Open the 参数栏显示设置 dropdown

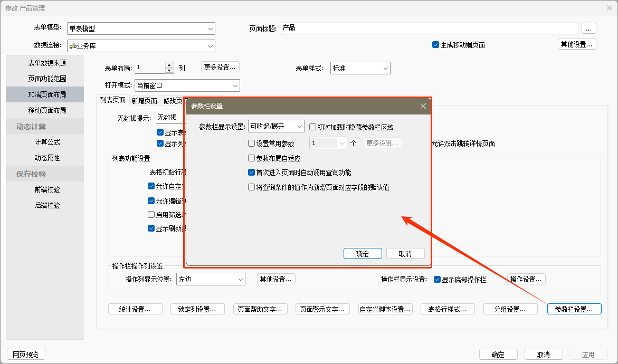tap(276, 127)
